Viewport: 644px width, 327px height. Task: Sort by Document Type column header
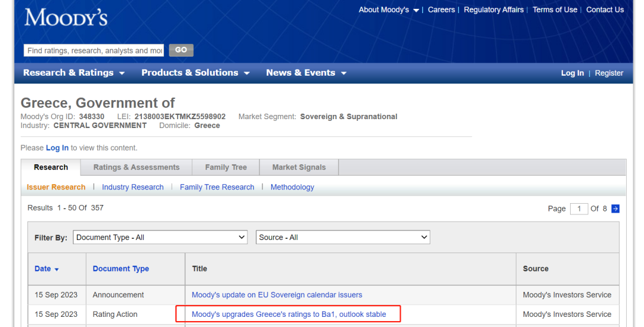click(120, 269)
